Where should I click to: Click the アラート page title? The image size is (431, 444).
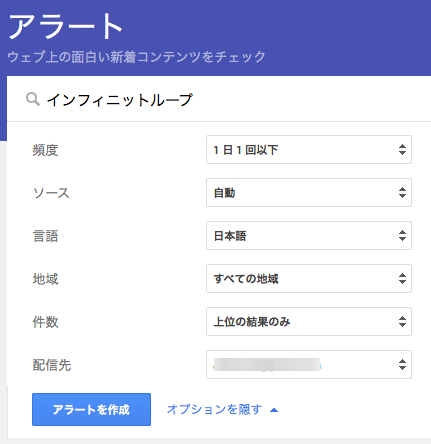coord(65,27)
